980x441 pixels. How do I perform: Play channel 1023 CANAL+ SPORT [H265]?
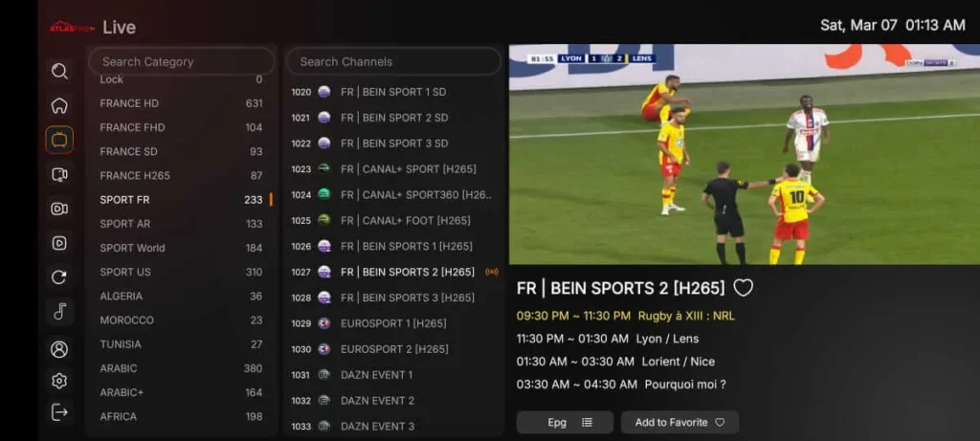(393, 168)
